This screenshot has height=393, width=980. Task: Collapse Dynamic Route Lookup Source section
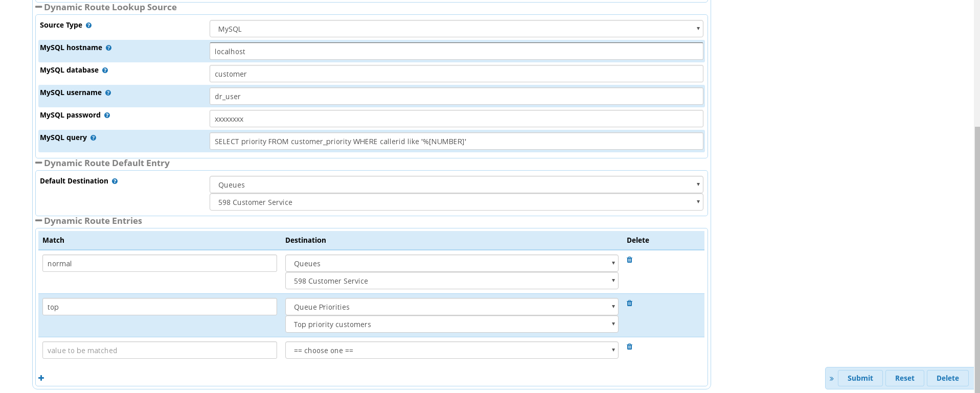[39, 7]
